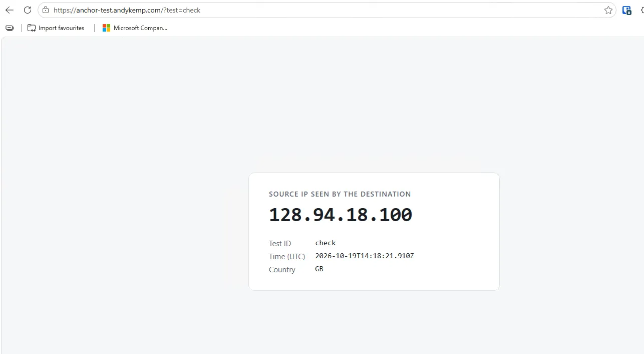Click the country value GB

point(319,269)
